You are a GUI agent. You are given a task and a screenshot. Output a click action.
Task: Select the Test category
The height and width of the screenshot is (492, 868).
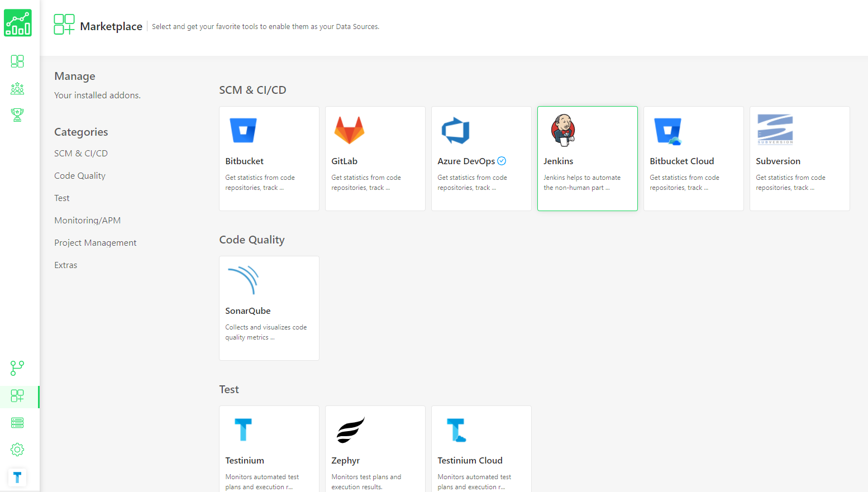tap(62, 198)
